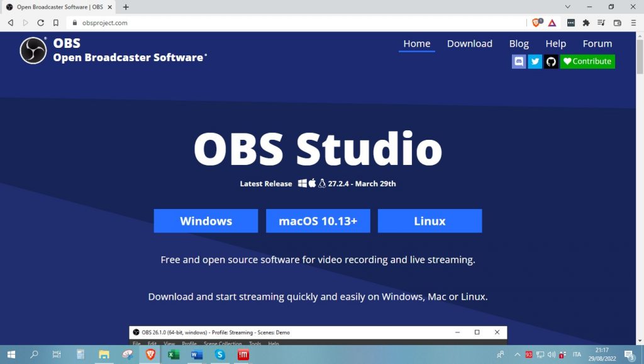644x364 pixels.
Task: Click the Contribute button
Action: click(x=587, y=61)
